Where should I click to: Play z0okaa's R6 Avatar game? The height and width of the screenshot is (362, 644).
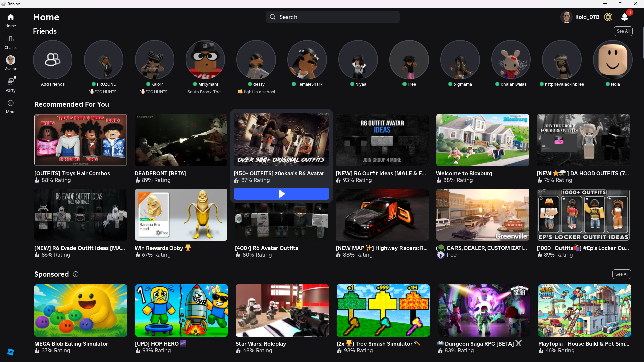click(281, 194)
